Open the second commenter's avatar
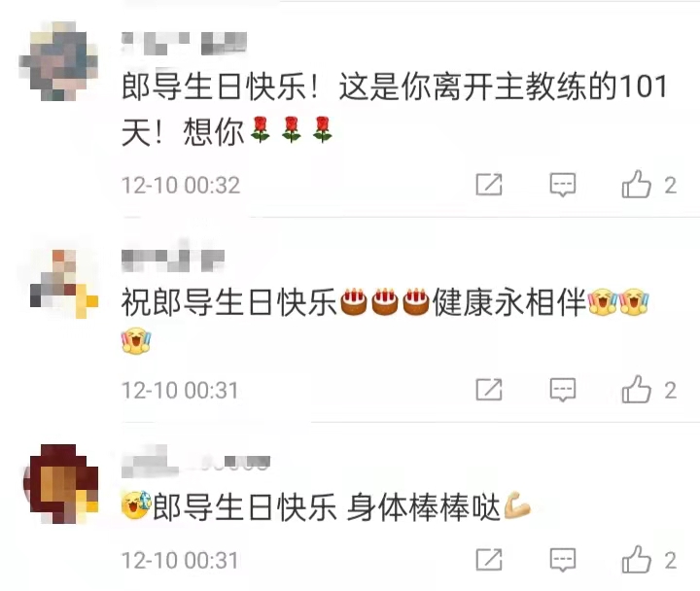Image resolution: width=700 pixels, height=591 pixels. [x=61, y=282]
